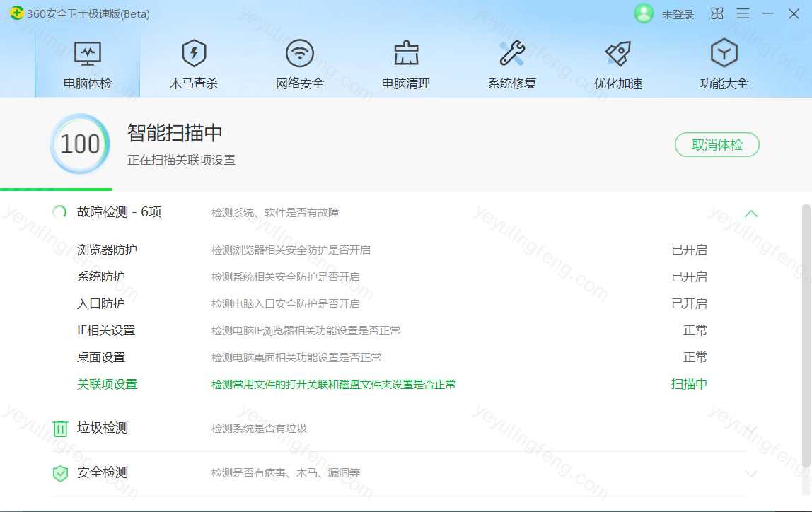Click the green user avatar icon

[644, 13]
